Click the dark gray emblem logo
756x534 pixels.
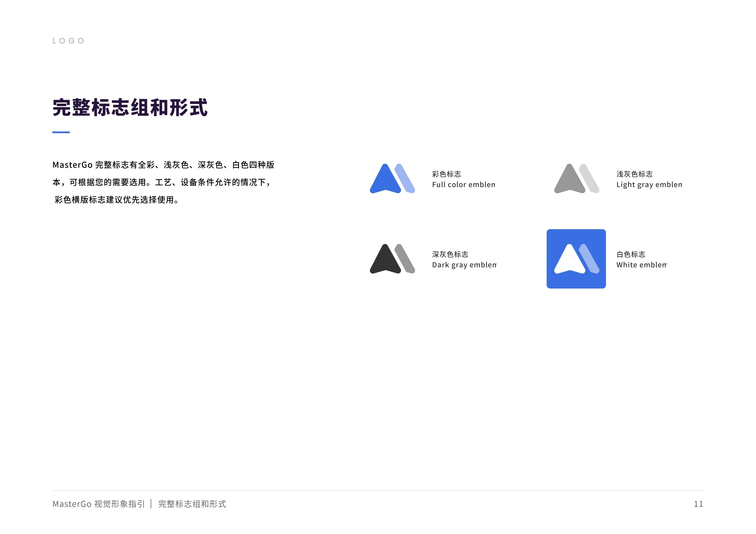[x=392, y=258]
